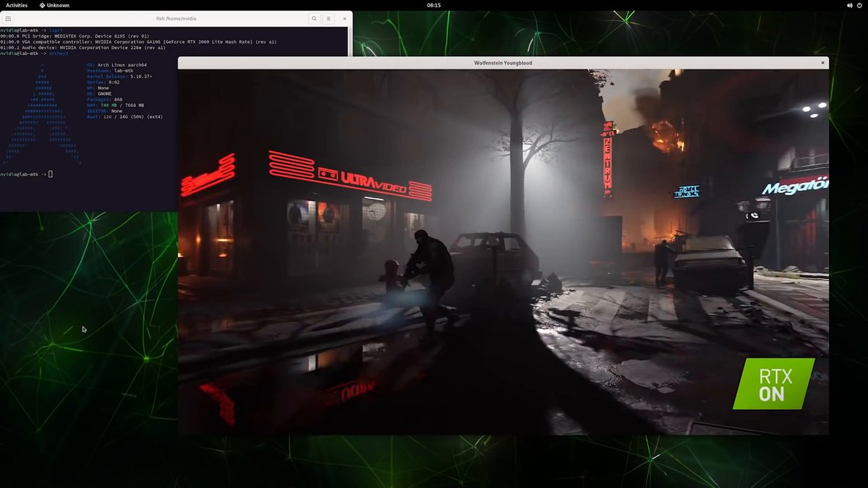Open the terminal search
The width and height of the screenshot is (868, 488).
(314, 18)
